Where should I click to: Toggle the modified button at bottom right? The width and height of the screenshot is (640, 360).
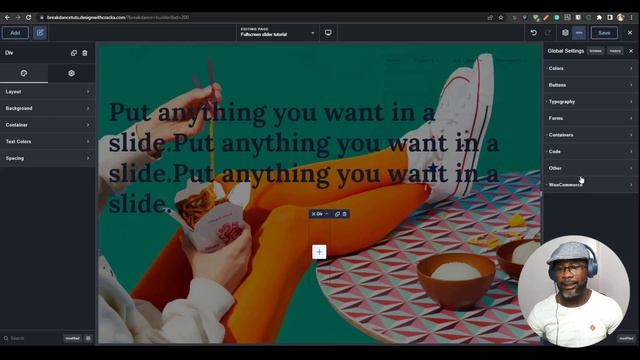pos(626,338)
